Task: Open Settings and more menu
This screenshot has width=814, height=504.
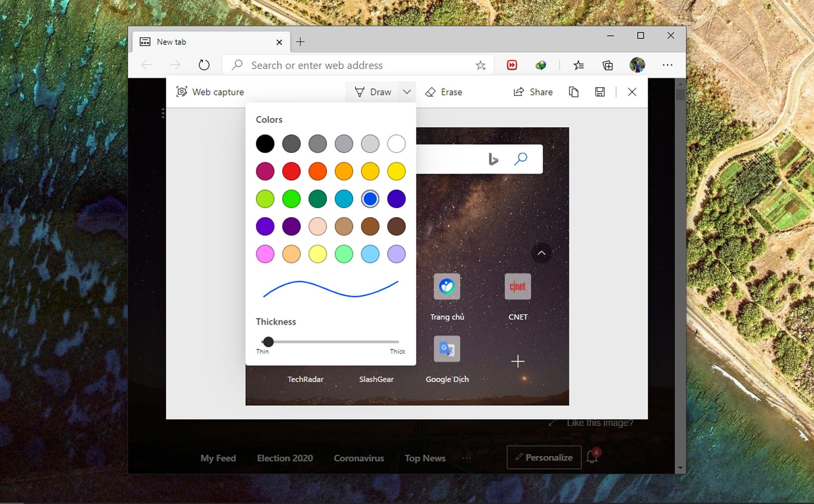Action: click(x=667, y=65)
